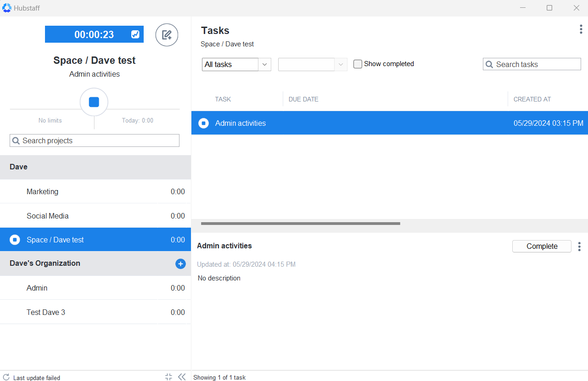Click 'Last update failed' status text

point(37,378)
